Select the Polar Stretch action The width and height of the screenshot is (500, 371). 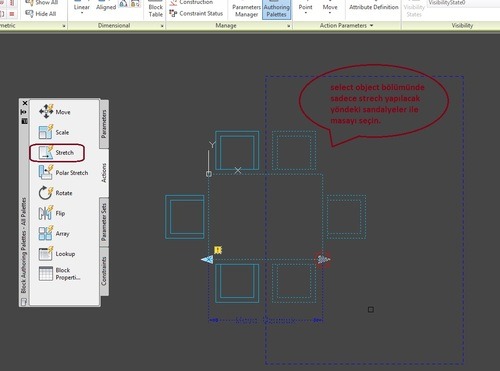(63, 173)
